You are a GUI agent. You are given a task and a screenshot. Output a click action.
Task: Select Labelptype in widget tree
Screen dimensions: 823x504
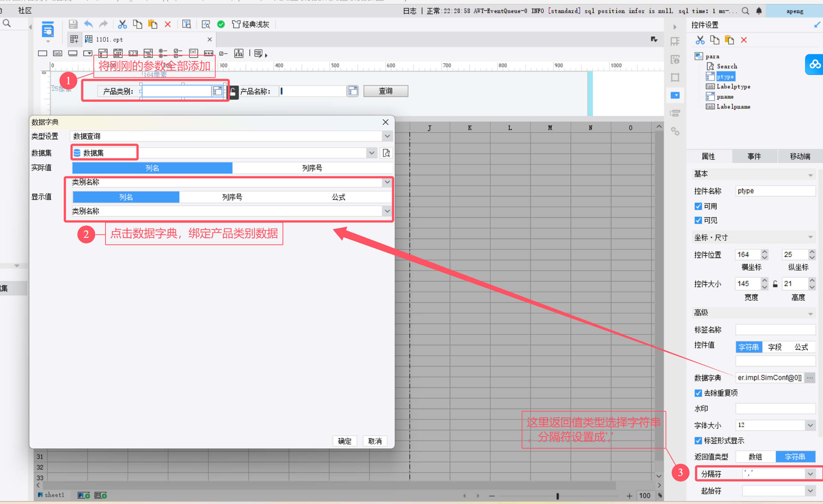(x=733, y=86)
